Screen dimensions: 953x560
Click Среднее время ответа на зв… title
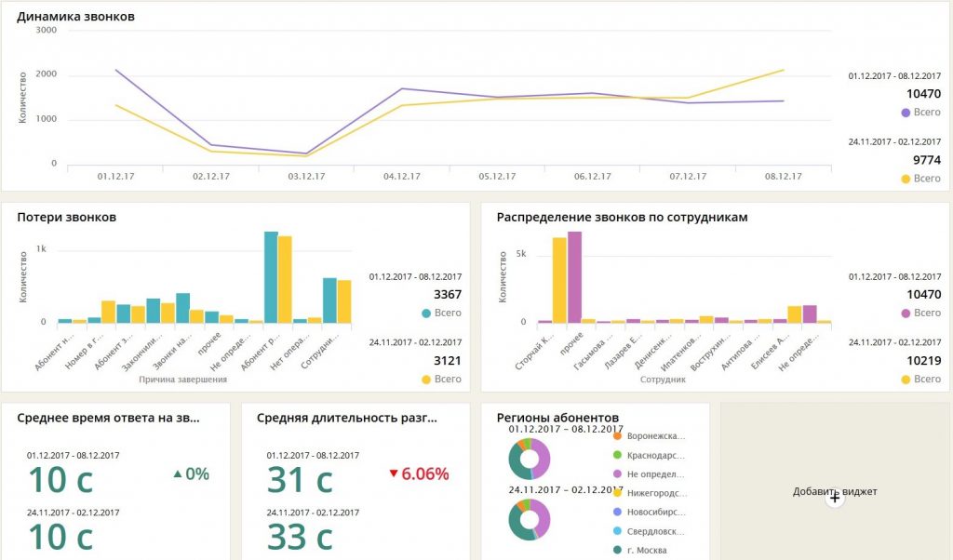108,418
